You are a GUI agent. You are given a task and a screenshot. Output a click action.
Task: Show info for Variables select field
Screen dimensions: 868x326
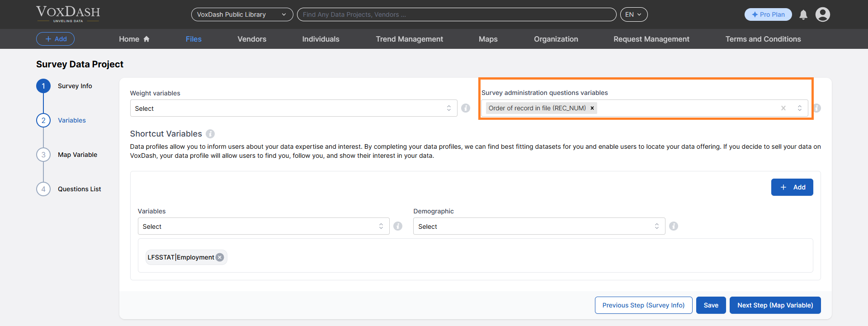[x=398, y=226]
